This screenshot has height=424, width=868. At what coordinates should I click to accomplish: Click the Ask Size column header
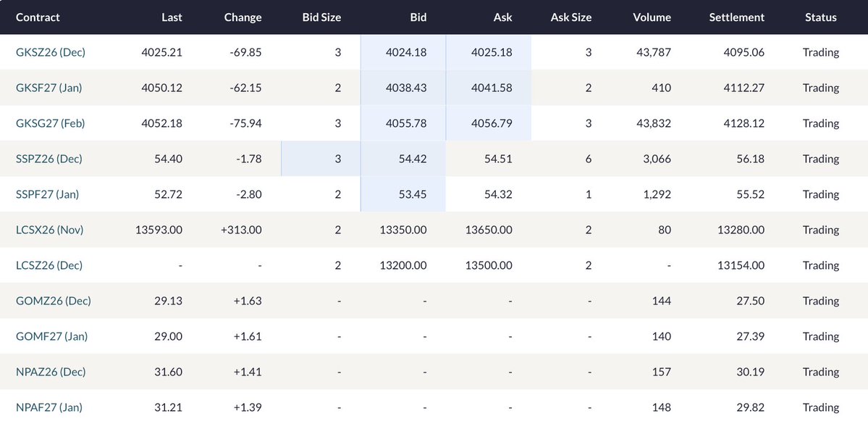(x=570, y=17)
